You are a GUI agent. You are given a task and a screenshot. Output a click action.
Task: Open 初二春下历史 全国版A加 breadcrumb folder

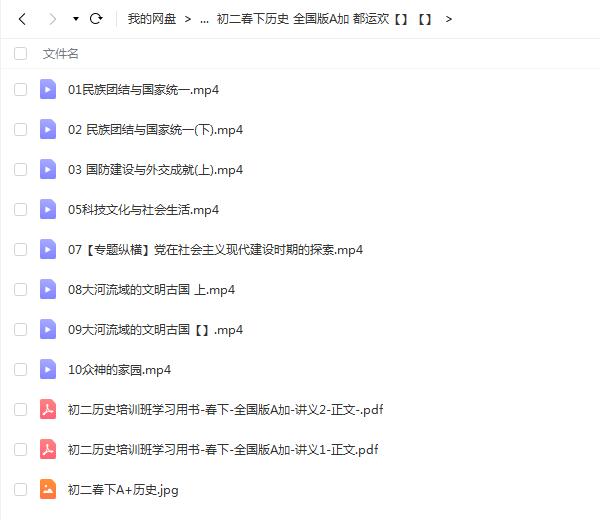point(324,19)
